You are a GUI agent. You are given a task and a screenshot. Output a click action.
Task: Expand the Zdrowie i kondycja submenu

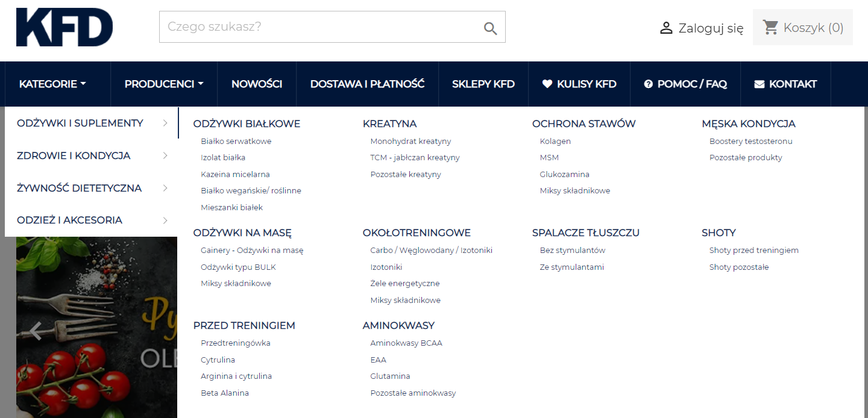click(x=92, y=156)
